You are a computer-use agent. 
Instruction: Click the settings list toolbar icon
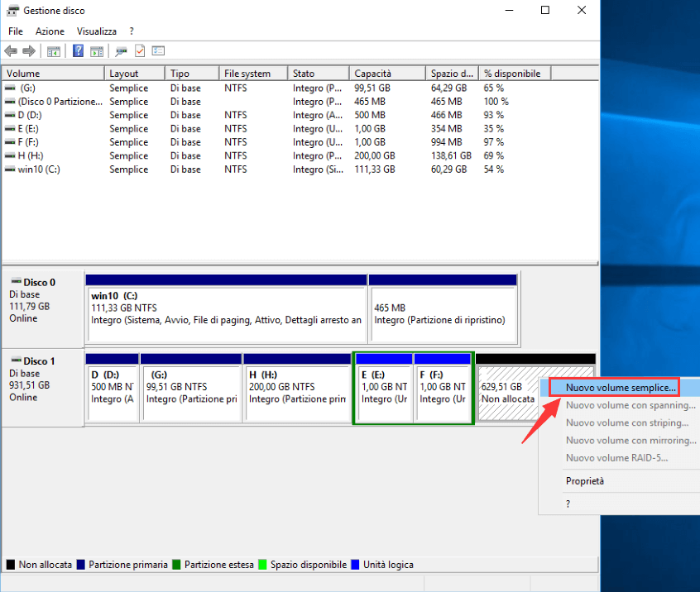158,51
